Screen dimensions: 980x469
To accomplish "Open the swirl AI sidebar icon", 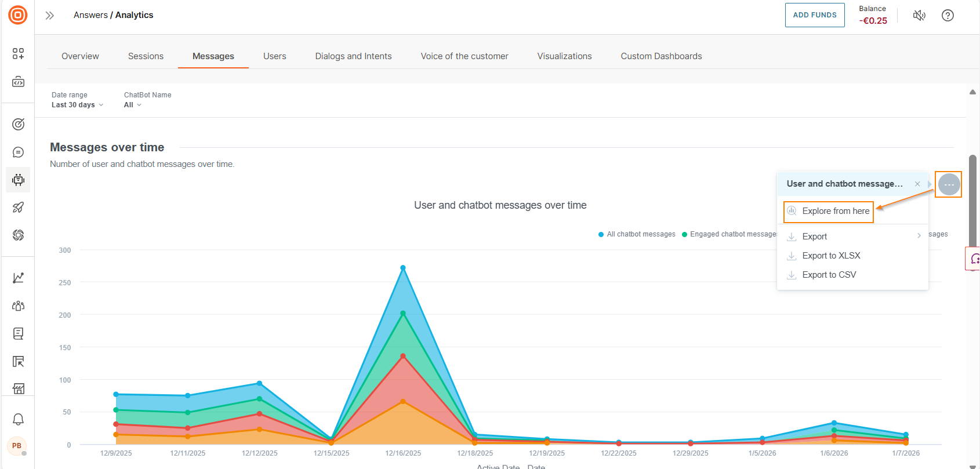I will 18,235.
